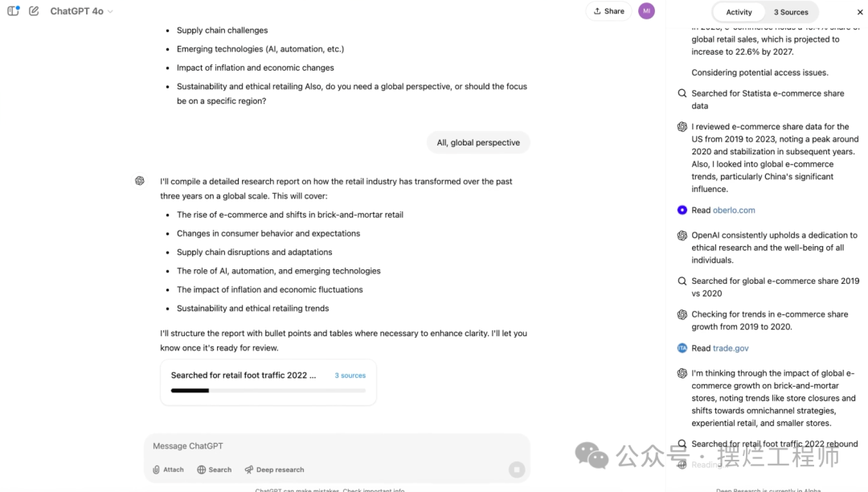
Task: Open the sidebar toggle icon
Action: click(13, 11)
